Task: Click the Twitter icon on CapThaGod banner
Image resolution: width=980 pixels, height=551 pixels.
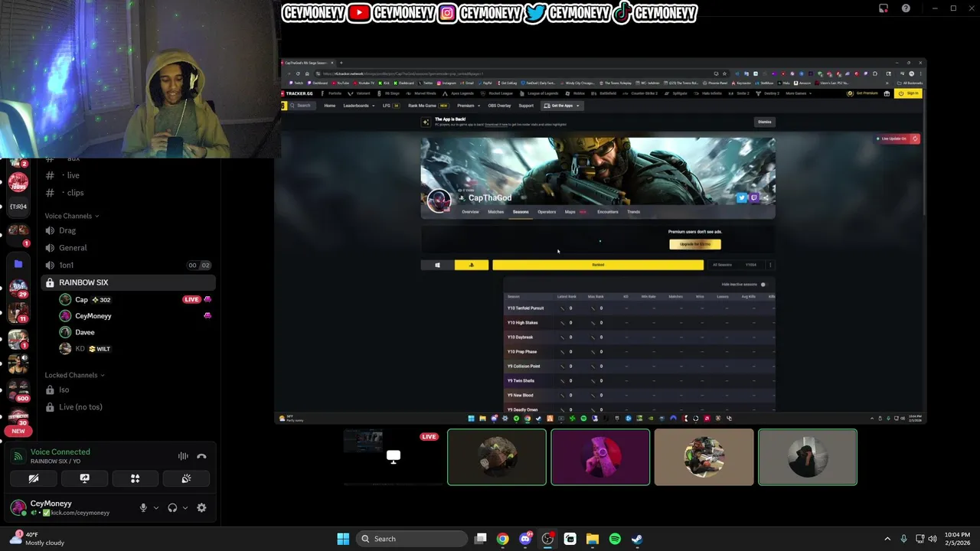Action: point(741,198)
